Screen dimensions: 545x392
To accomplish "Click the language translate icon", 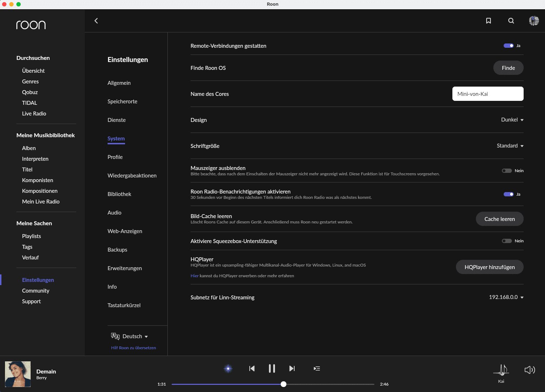I will pos(115,336).
